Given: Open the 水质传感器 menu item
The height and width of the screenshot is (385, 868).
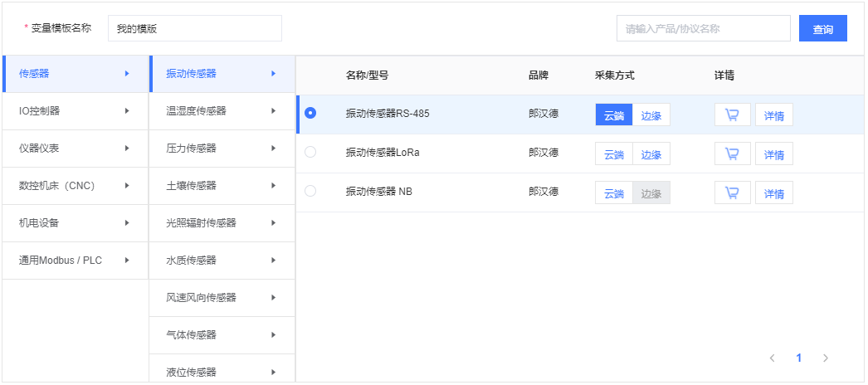Looking at the screenshot, I should [x=222, y=261].
